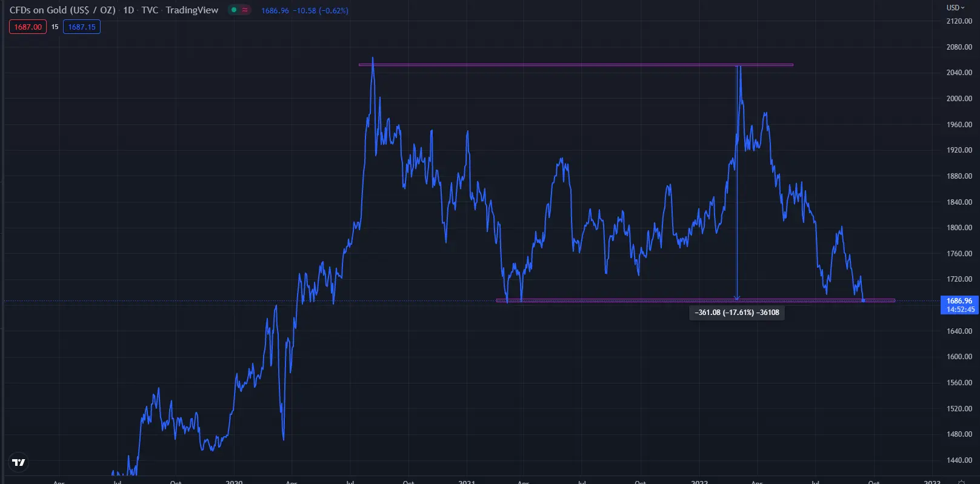Click the 2080.00 price axis label
This screenshot has width=980, height=484.
point(959,47)
